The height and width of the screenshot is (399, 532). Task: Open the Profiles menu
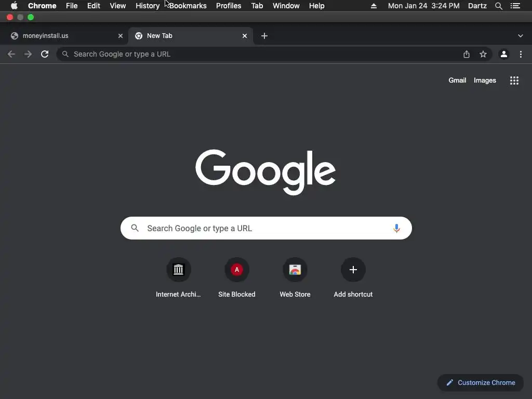[x=229, y=6]
